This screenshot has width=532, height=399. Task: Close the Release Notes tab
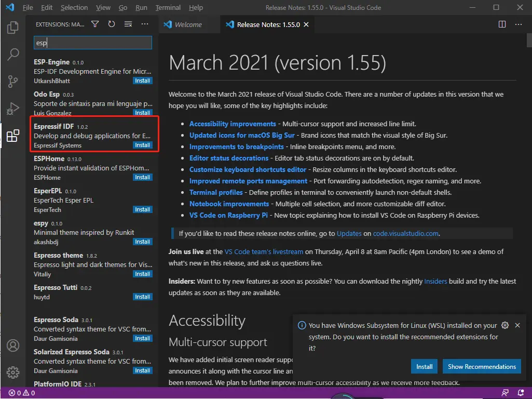point(306,24)
